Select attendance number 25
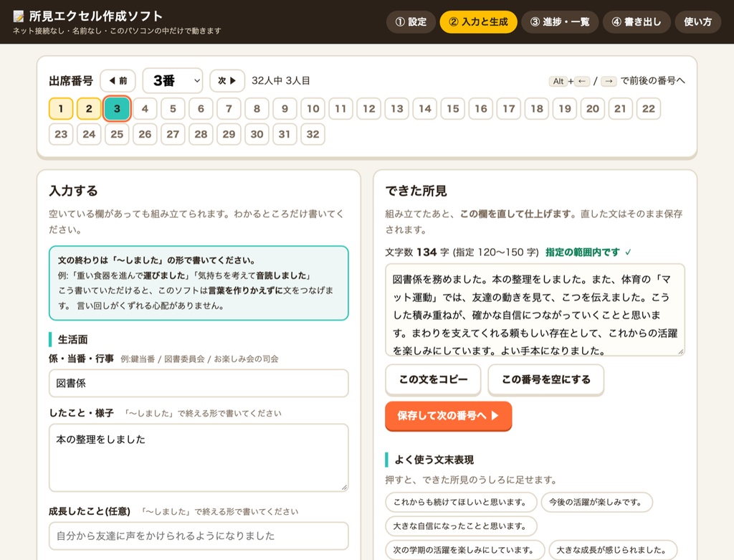The image size is (734, 560). (117, 134)
